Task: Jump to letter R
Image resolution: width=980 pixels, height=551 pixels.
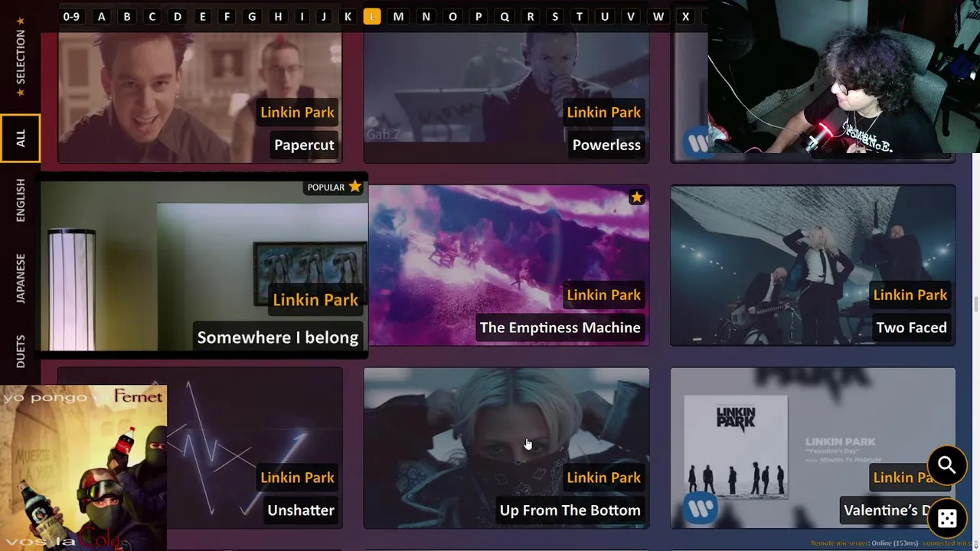Action: (x=530, y=16)
